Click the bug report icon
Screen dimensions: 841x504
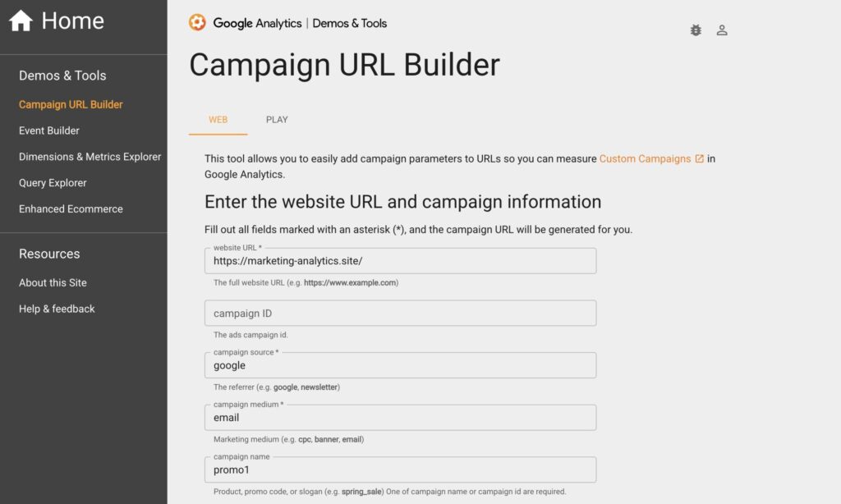(x=696, y=30)
